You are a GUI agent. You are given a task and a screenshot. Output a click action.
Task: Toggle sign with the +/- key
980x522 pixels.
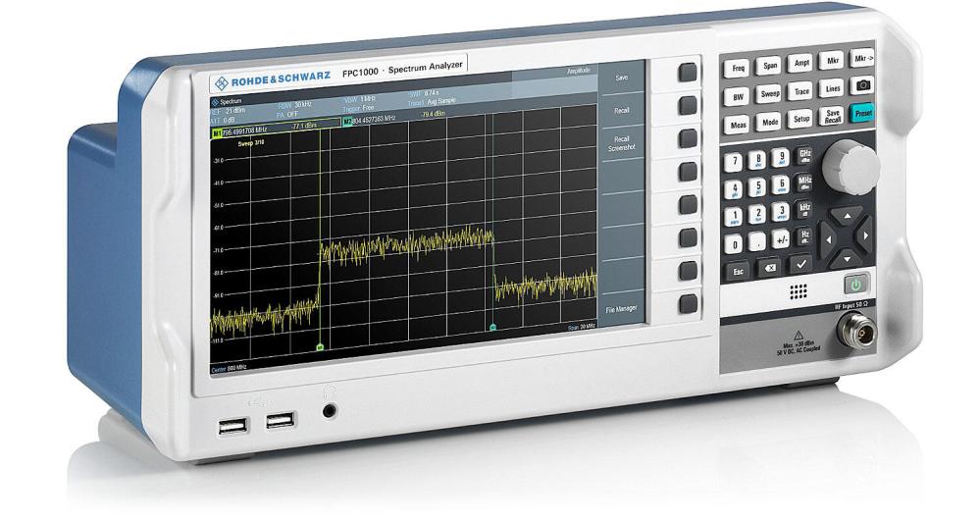tap(781, 239)
